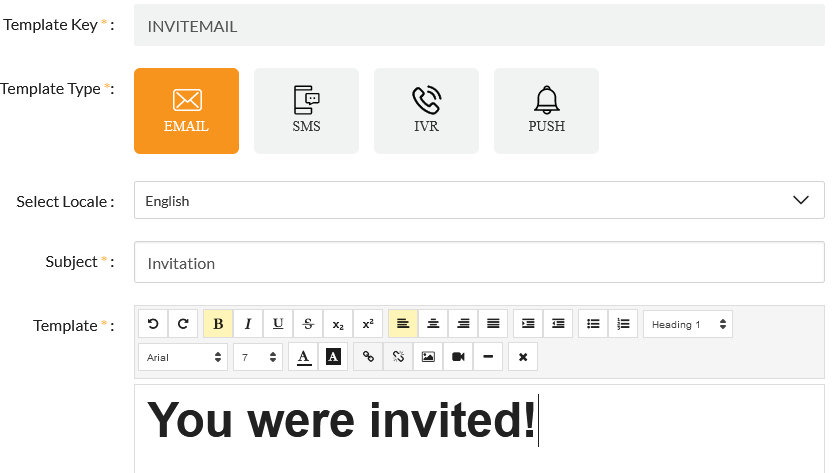Choose the SMS template type
The width and height of the screenshot is (836, 473).
click(306, 111)
